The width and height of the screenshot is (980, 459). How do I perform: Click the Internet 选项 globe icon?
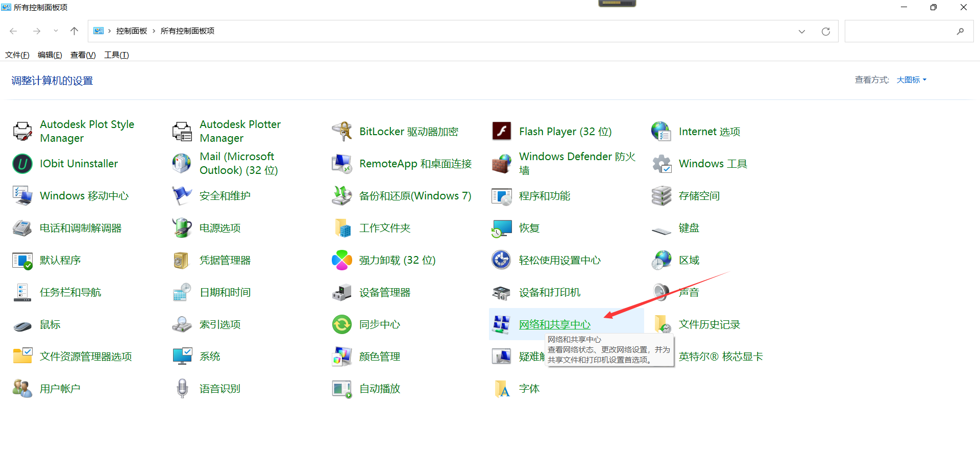661,132
